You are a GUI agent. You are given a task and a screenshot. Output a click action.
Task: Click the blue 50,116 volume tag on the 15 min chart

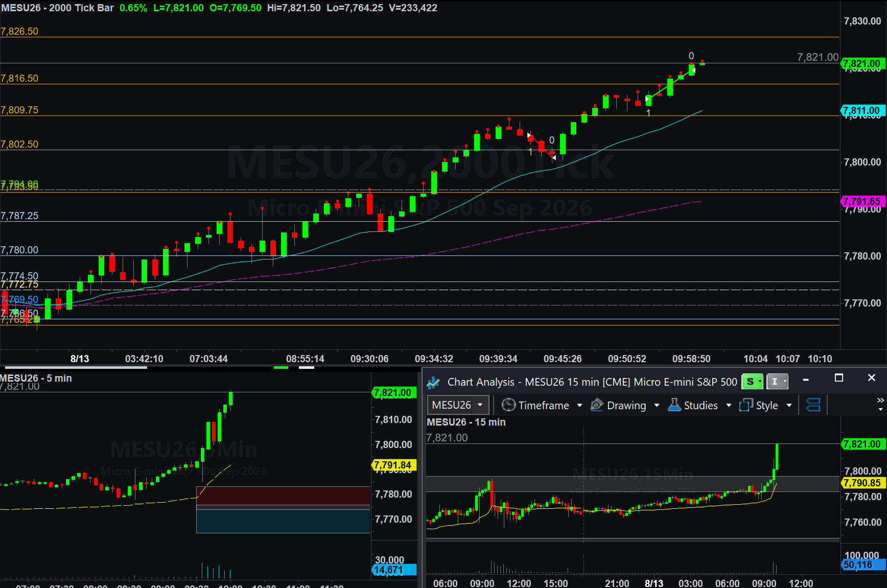click(863, 565)
